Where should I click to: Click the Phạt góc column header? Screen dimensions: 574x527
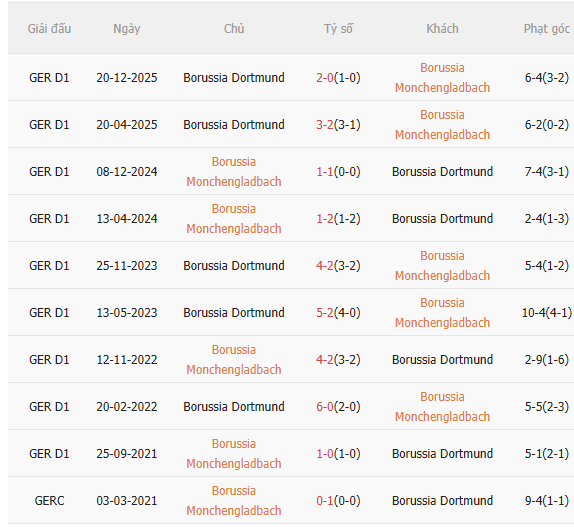click(x=547, y=29)
